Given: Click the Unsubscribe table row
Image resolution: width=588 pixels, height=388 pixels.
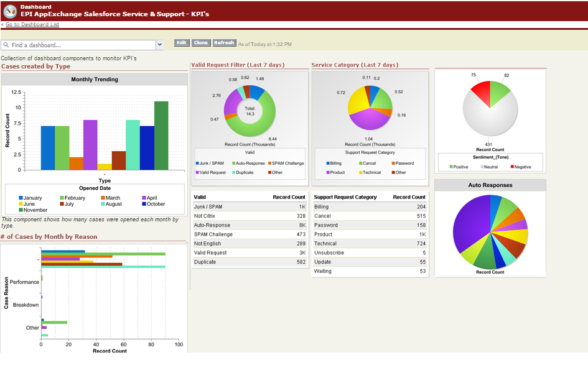Looking at the screenshot, I should coord(370,252).
